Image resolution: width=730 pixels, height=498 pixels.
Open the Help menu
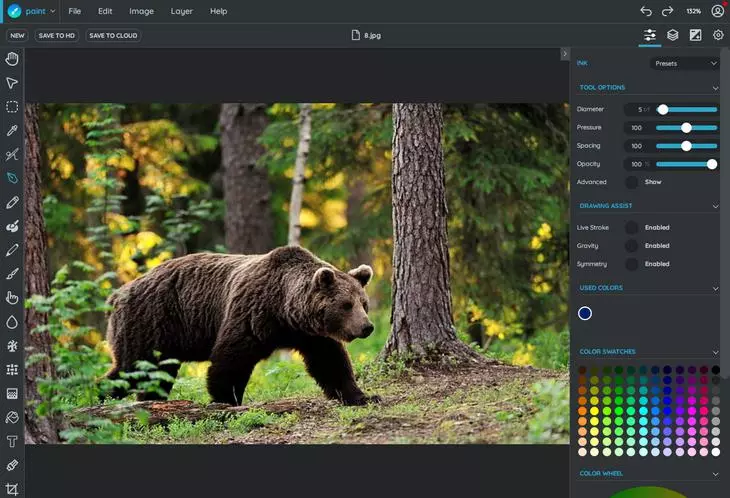[218, 11]
